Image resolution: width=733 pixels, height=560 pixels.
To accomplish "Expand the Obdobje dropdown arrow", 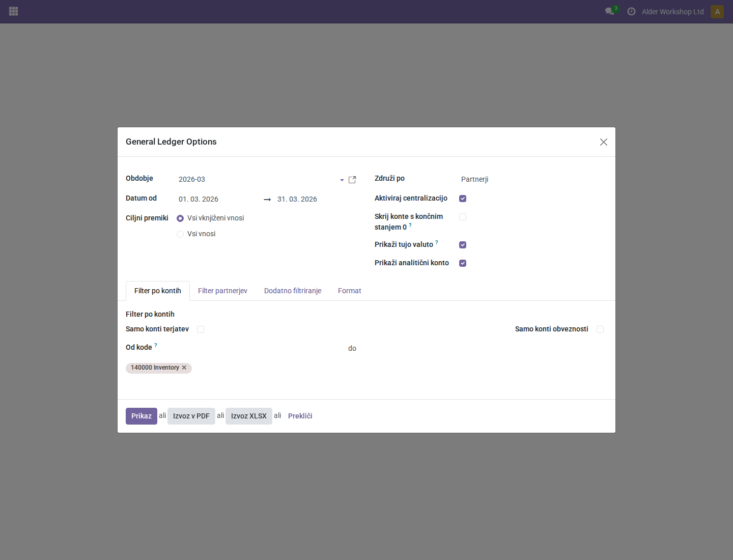I will [342, 180].
